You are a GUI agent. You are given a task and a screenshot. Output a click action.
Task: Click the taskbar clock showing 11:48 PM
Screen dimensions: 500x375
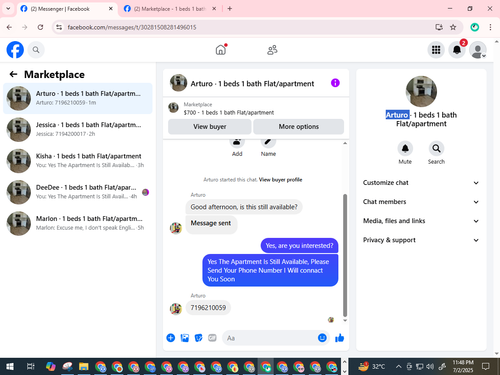pos(463,366)
